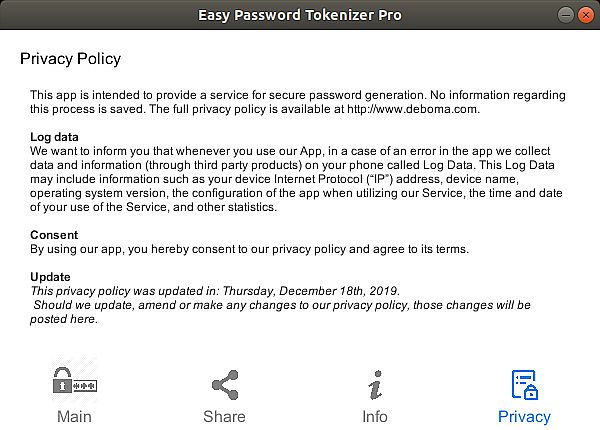Click the "Log data" section heading
The width and height of the screenshot is (600, 430).
(x=56, y=137)
